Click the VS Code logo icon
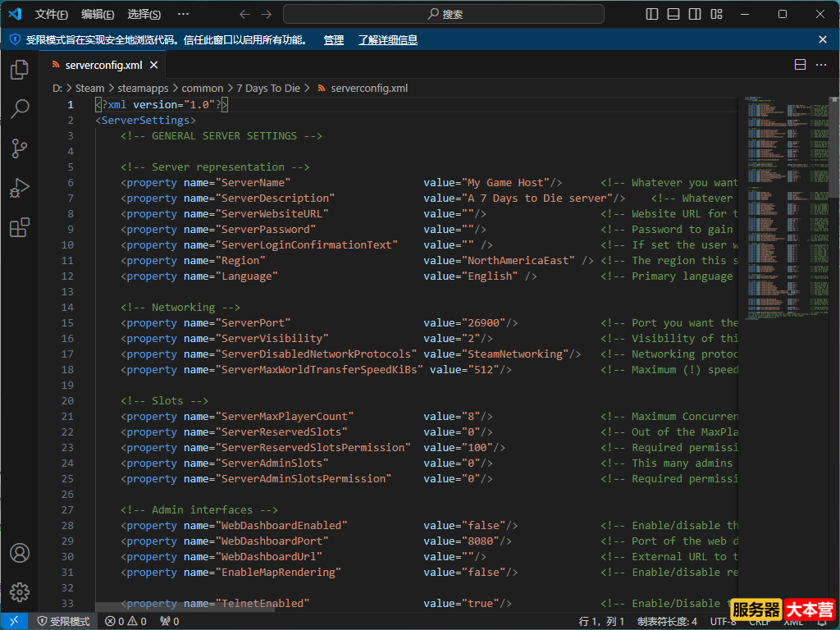Screen dimensions: 840x630 pyautogui.click(x=15, y=14)
